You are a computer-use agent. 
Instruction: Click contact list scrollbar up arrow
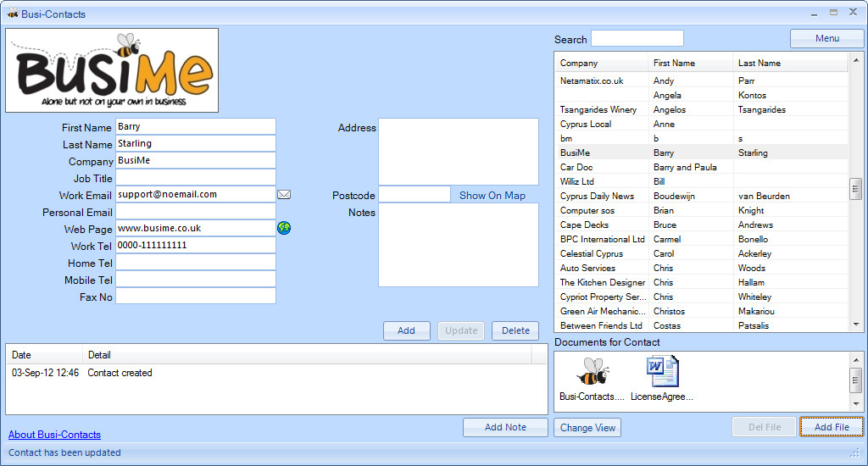coord(856,60)
